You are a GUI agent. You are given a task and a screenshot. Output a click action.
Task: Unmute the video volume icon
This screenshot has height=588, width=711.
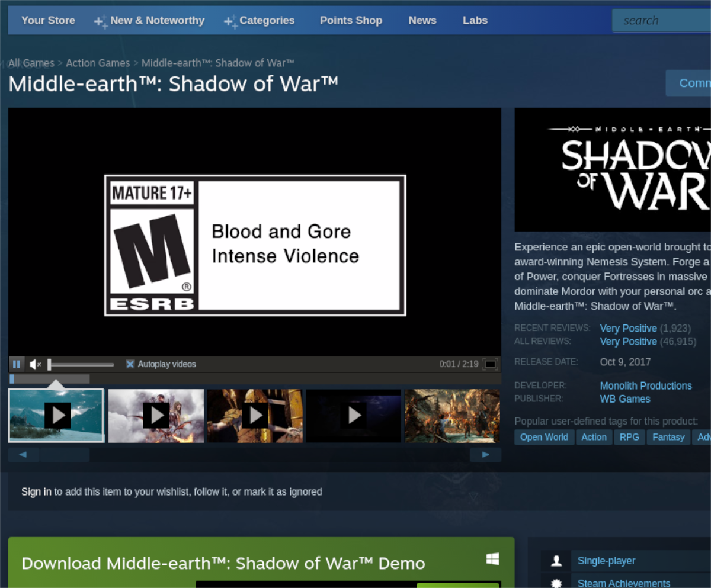[x=35, y=364]
